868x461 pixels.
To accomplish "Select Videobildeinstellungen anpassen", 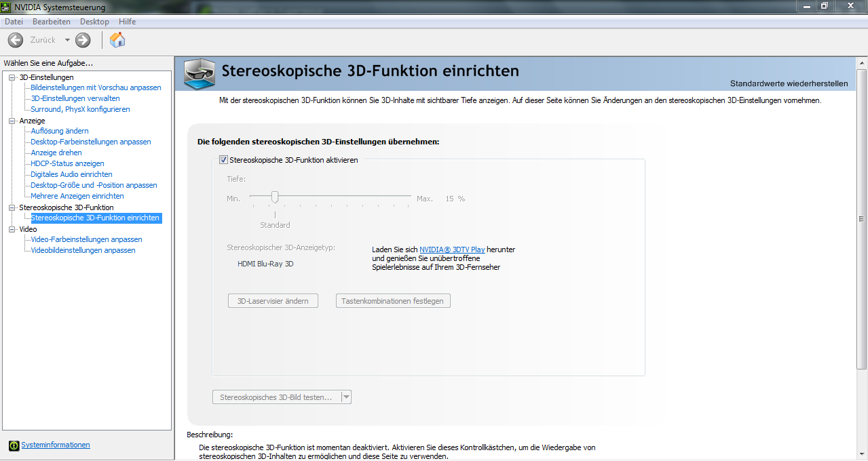I will click(83, 250).
